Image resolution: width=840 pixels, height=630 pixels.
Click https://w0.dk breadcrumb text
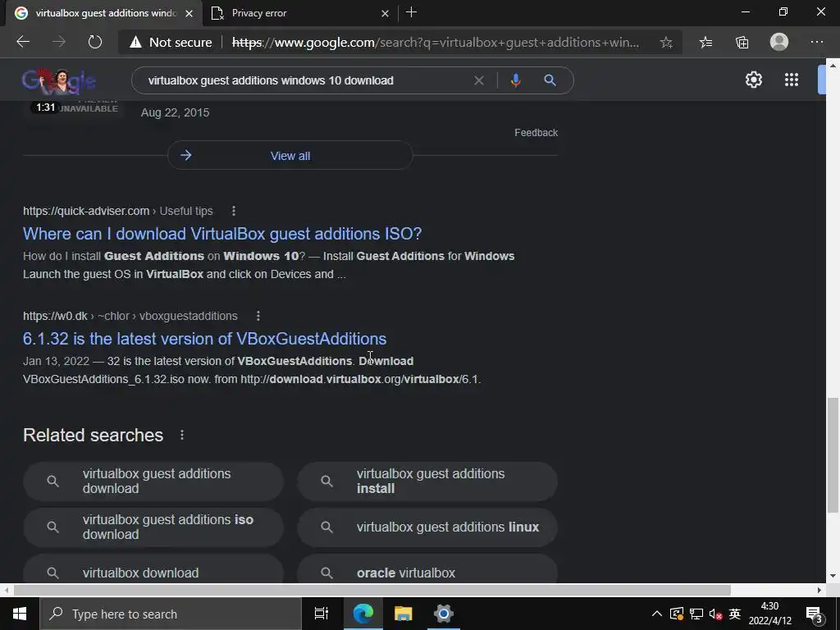coord(55,316)
